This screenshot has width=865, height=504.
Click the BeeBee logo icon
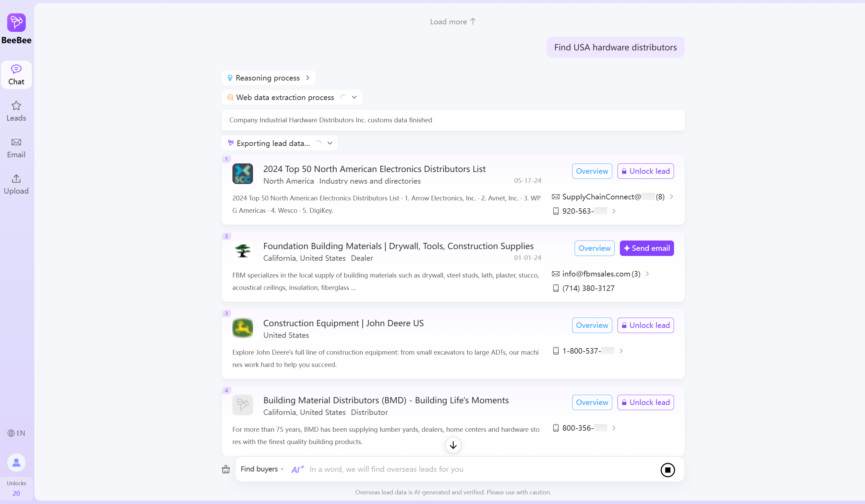[16, 23]
